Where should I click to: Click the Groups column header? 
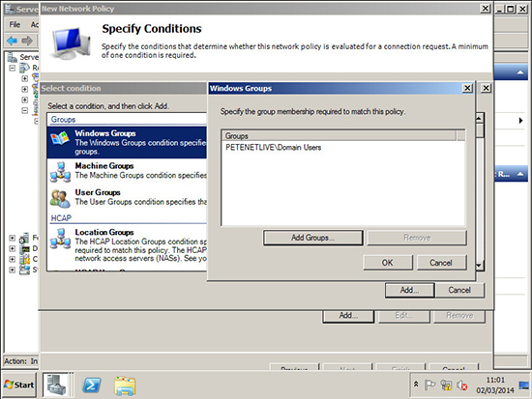(340, 136)
